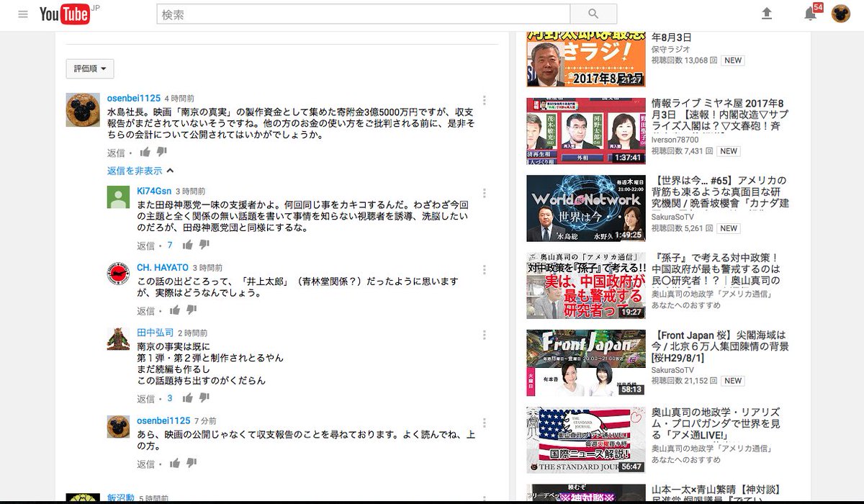Click the search input field

pyautogui.click(x=364, y=14)
